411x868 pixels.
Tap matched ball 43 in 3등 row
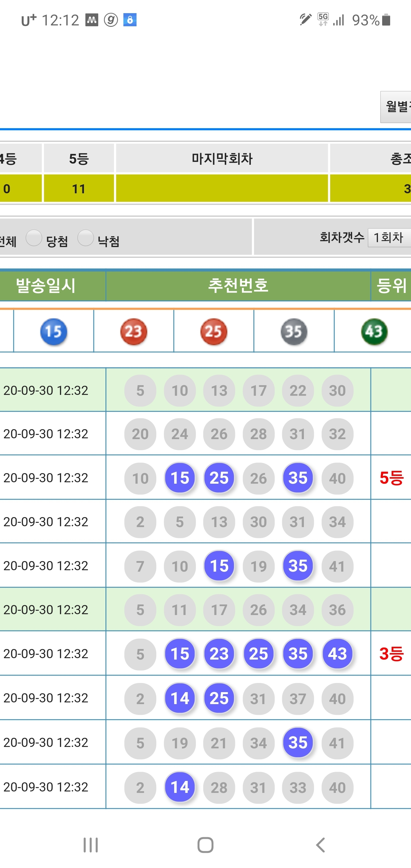(x=337, y=653)
